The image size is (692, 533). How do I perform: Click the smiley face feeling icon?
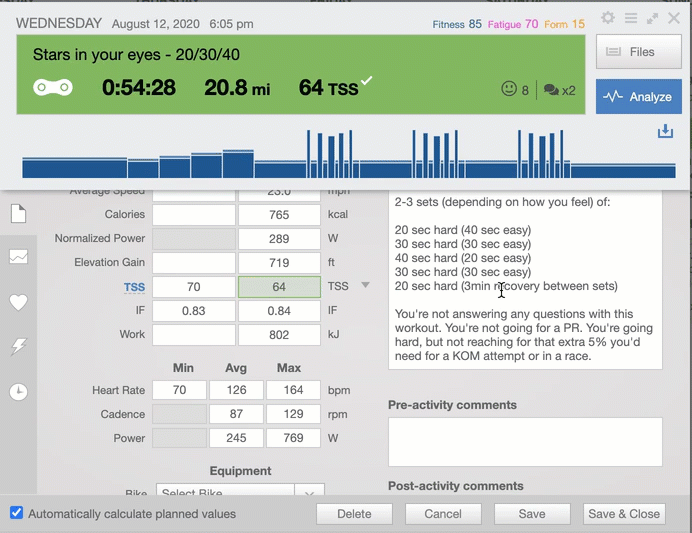coord(509,89)
